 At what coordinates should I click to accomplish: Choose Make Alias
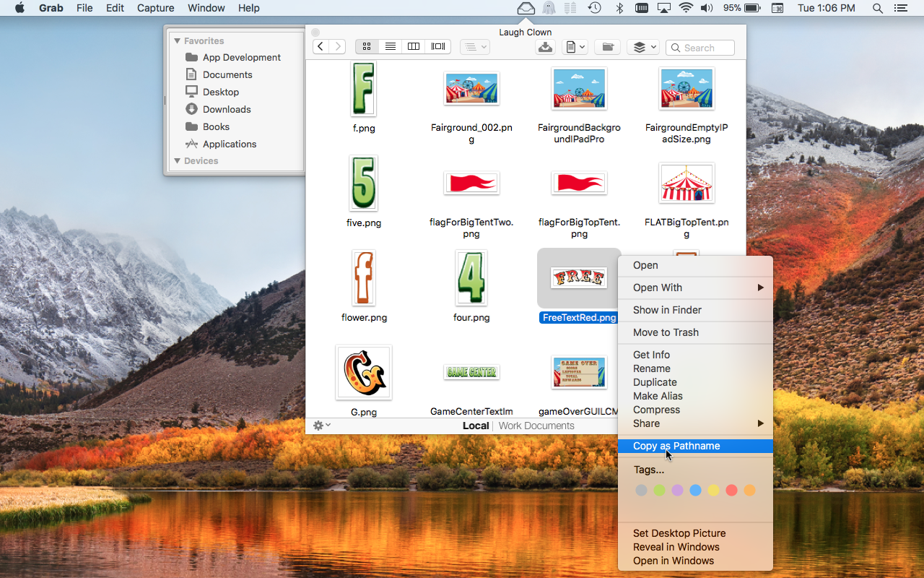[x=695, y=396]
